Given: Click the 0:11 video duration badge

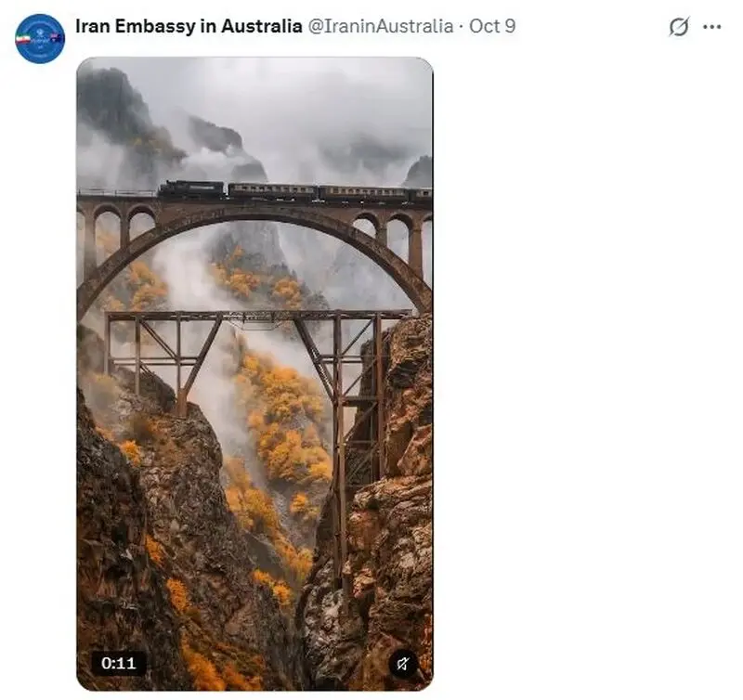Looking at the screenshot, I should tap(119, 663).
